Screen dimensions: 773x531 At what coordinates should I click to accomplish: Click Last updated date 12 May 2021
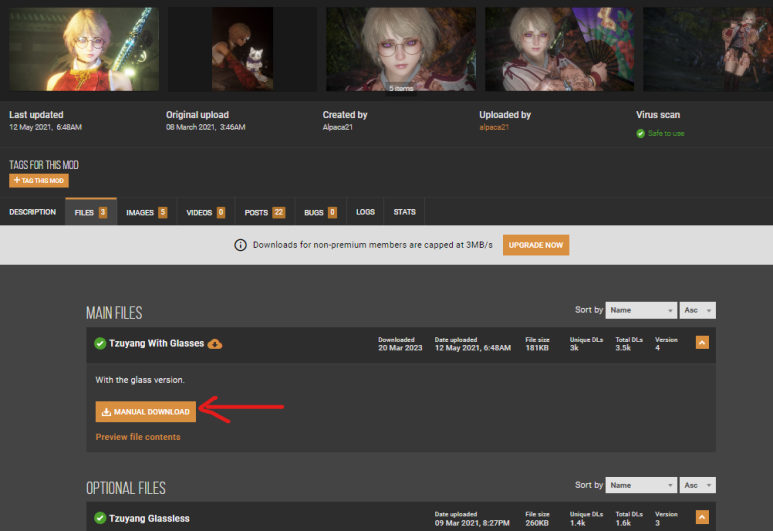[45, 127]
